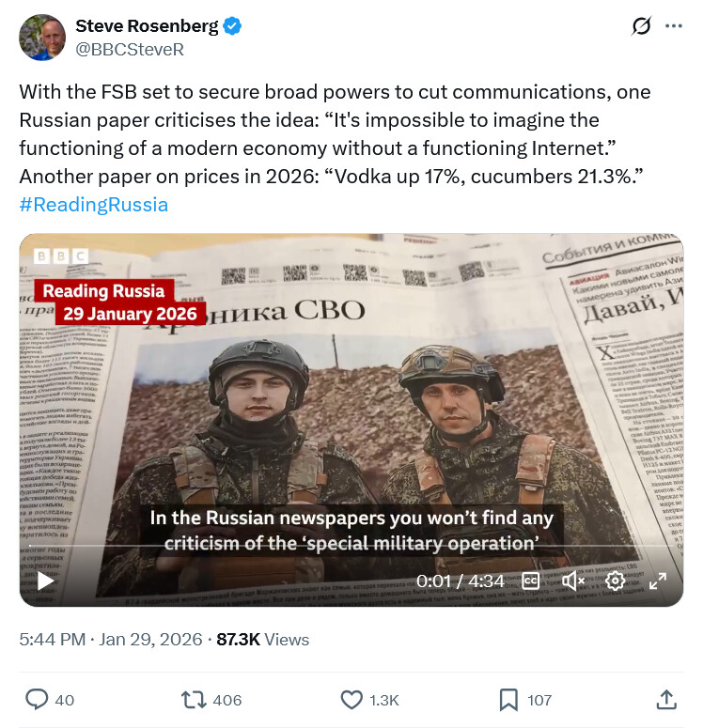Open the #ReadingRussia hashtag

tap(93, 205)
